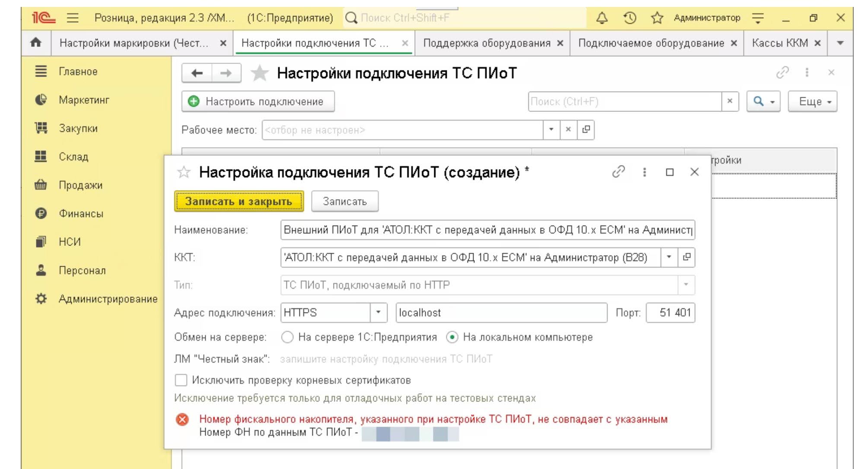The height and width of the screenshot is (469, 868).
Task: Open the 1C logo icon
Action: click(43, 18)
